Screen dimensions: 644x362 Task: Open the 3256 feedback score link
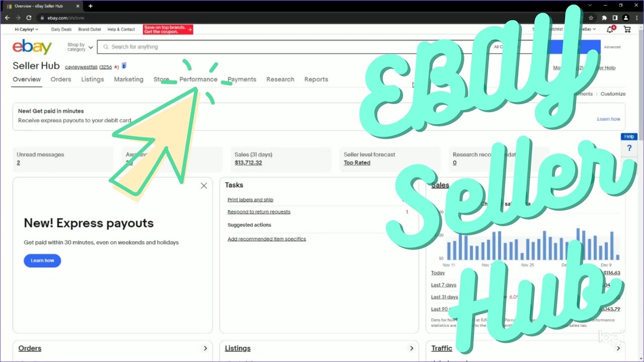click(x=106, y=67)
